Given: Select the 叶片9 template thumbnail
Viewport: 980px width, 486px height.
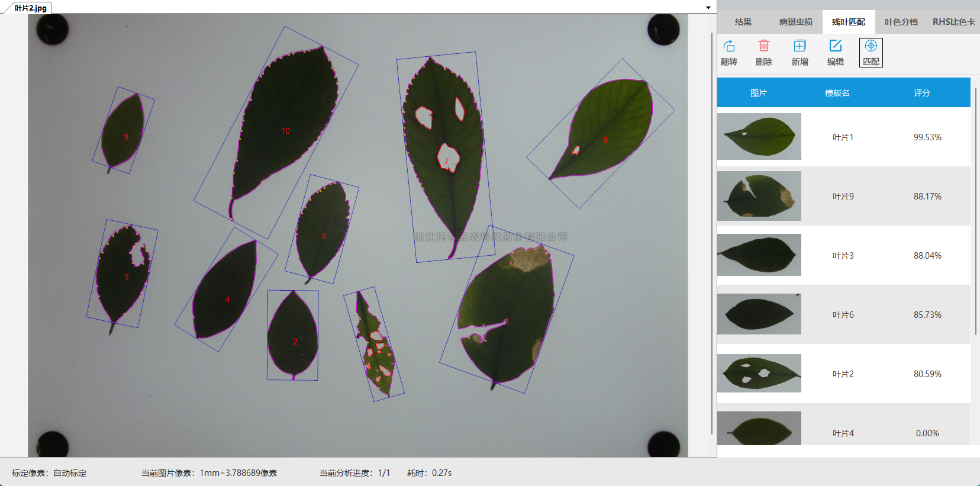Looking at the screenshot, I should click(x=759, y=196).
